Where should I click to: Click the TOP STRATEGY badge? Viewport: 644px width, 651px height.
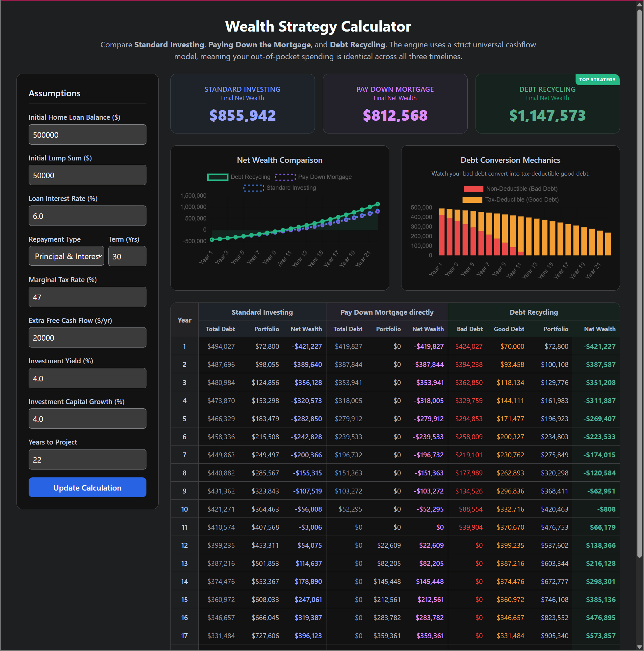click(597, 80)
